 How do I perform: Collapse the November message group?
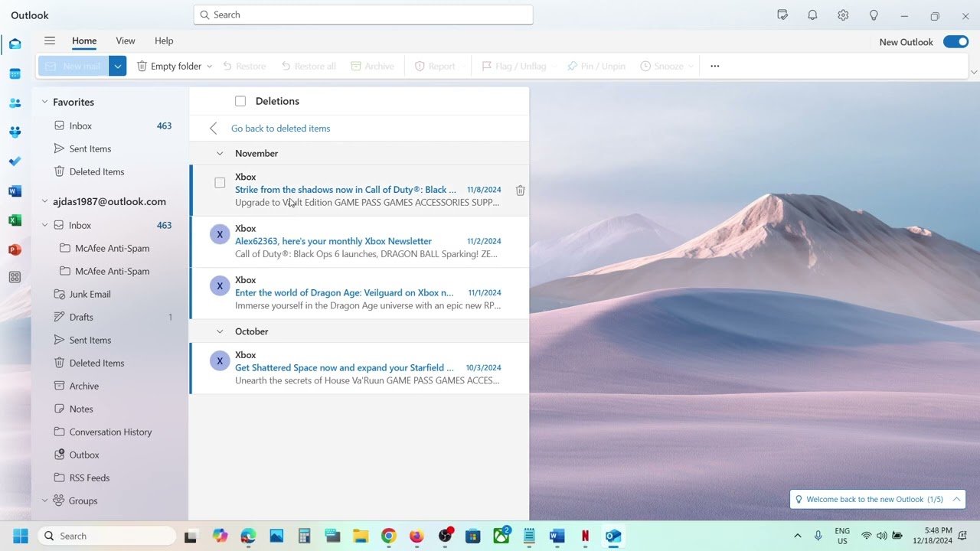[x=220, y=153]
